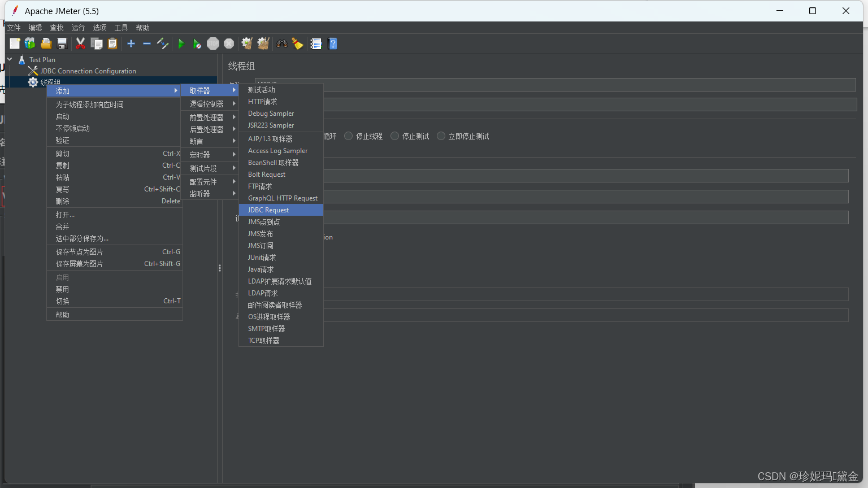Click 保存节点为图片 in context menu
868x488 pixels.
pyautogui.click(x=115, y=252)
